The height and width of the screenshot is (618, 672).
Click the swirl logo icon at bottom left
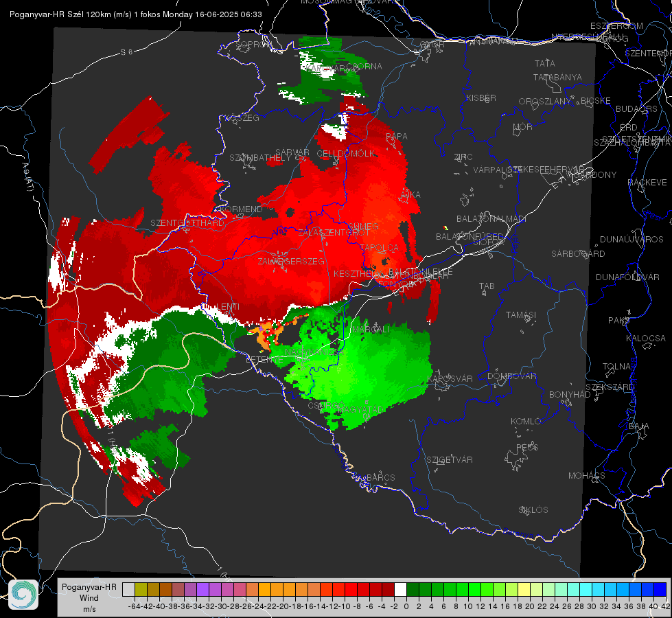pyautogui.click(x=23, y=594)
